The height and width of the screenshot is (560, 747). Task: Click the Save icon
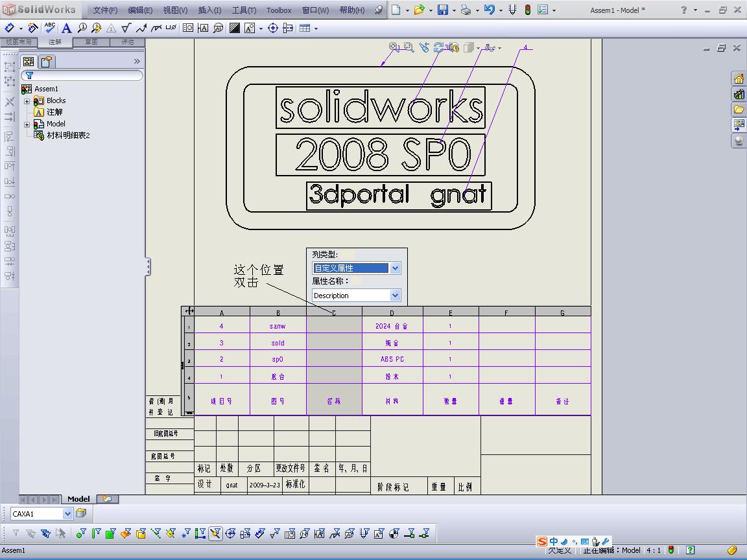tap(443, 10)
